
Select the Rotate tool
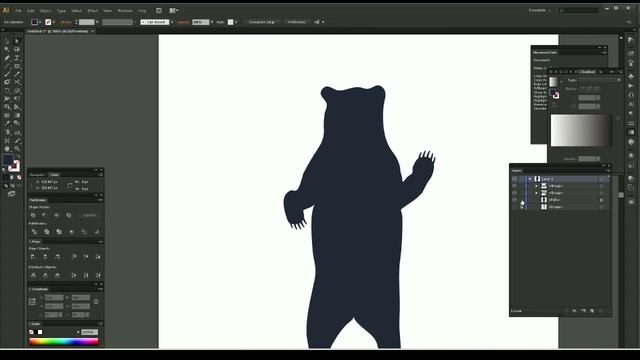[7, 91]
